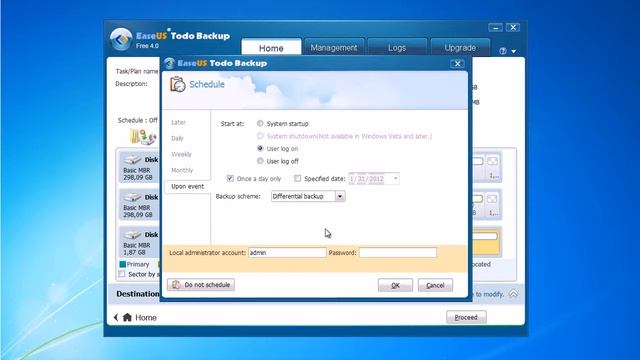Cancel the Schedule dialog
Viewport: 640px width, 360px height.
(x=435, y=285)
